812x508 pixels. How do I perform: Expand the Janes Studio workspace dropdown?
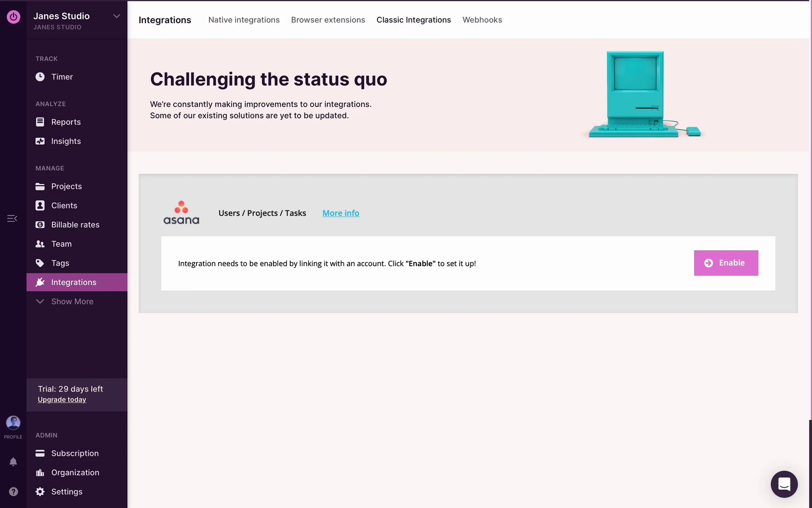click(116, 16)
